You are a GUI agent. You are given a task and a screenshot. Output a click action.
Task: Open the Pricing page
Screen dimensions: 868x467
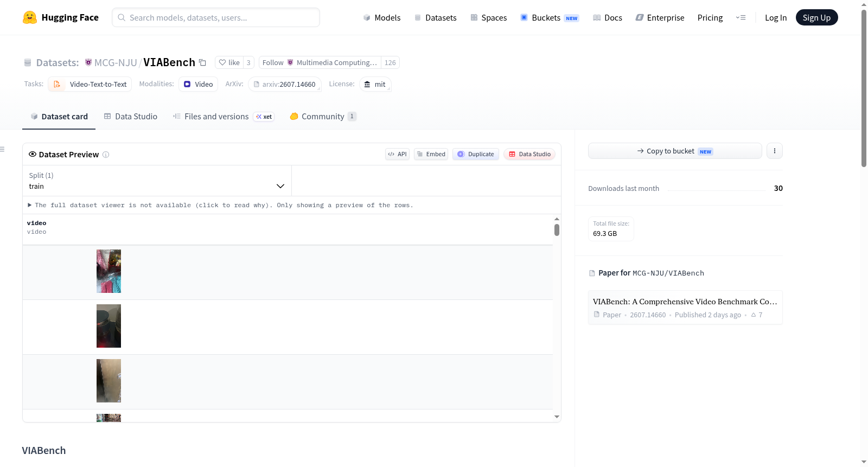710,17
